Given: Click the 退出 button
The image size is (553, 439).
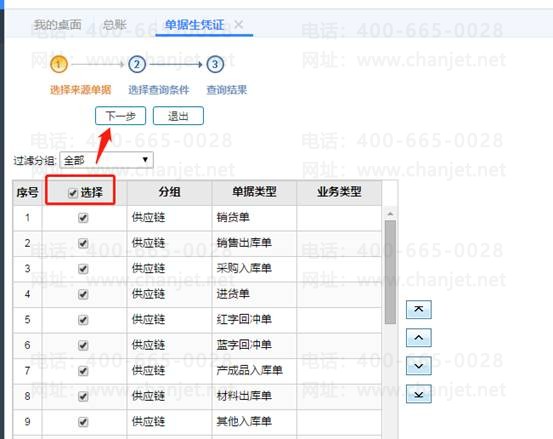Looking at the screenshot, I should (178, 116).
